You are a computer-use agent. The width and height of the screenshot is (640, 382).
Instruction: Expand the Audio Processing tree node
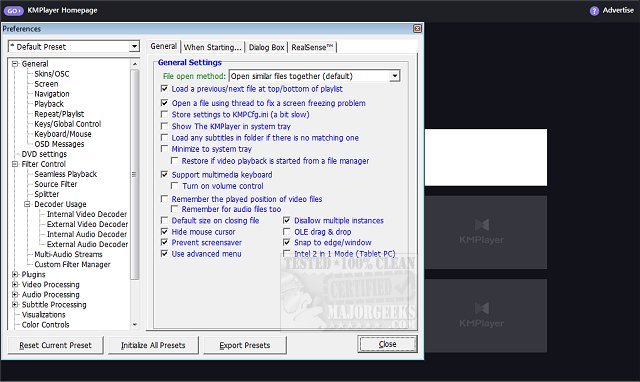click(x=15, y=294)
